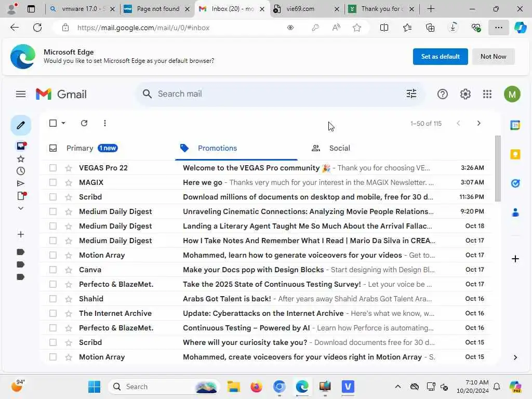The image size is (532, 399).
Task: Create new label plus icon
Action: (x=21, y=234)
